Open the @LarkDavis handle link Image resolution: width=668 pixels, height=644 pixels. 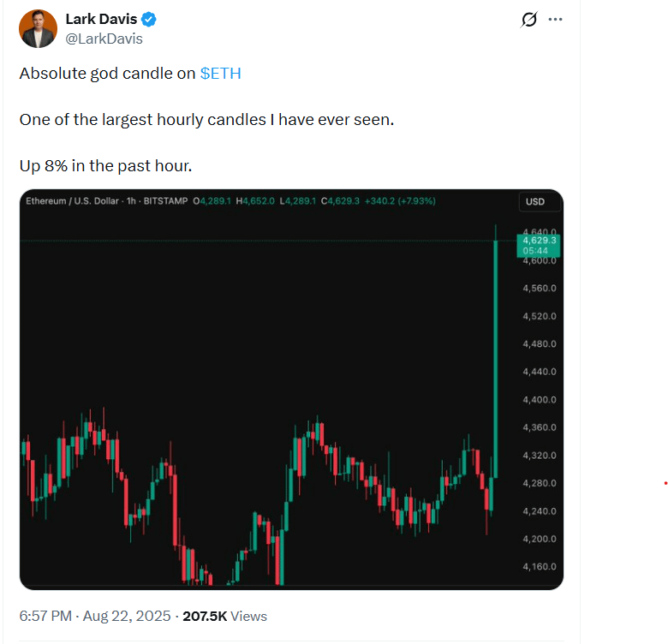(x=104, y=39)
